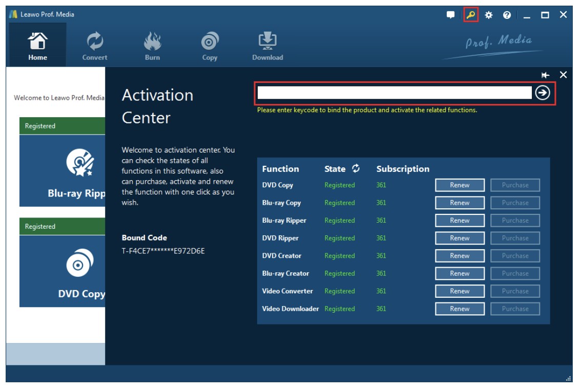Pin the Activation Center panel
Viewport: 582px width, 392px height.
pos(546,75)
